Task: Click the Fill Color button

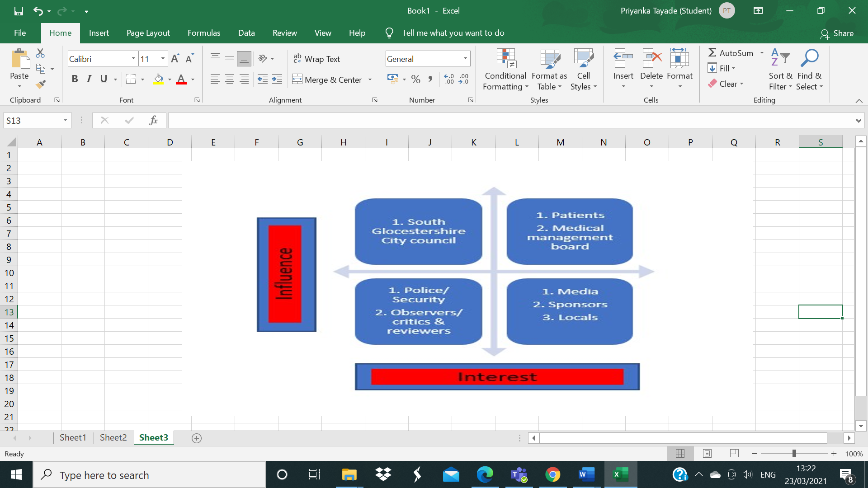Action: (157, 79)
